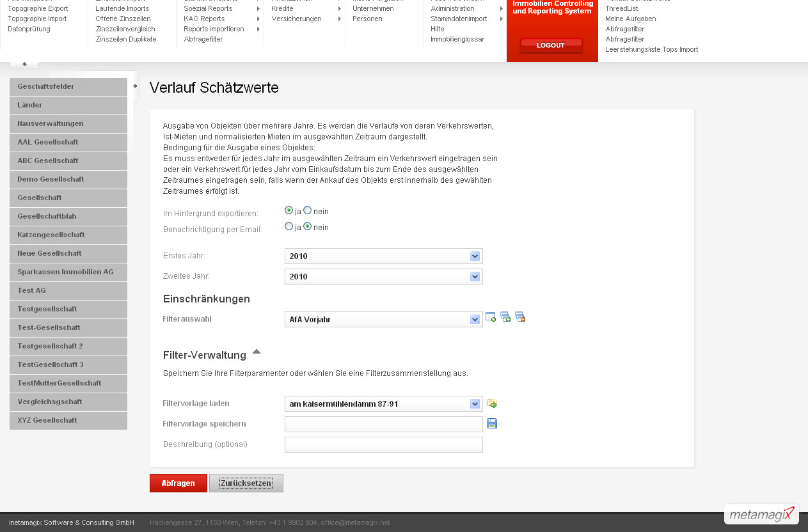Click the remove filters icon with red minus
808x532 pixels.
[x=520, y=317]
